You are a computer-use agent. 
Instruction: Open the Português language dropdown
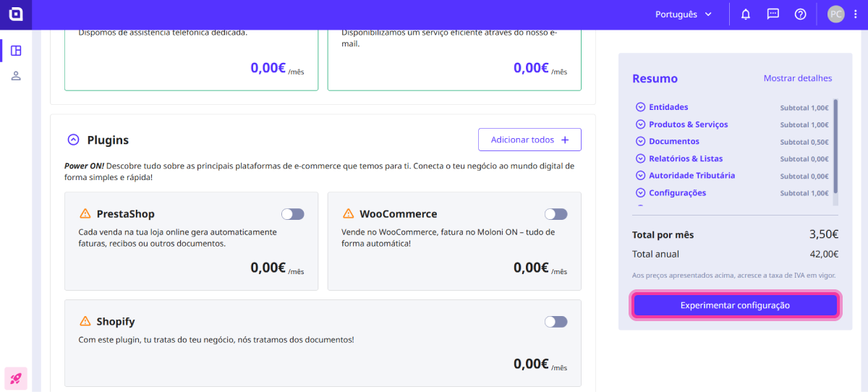(x=683, y=14)
